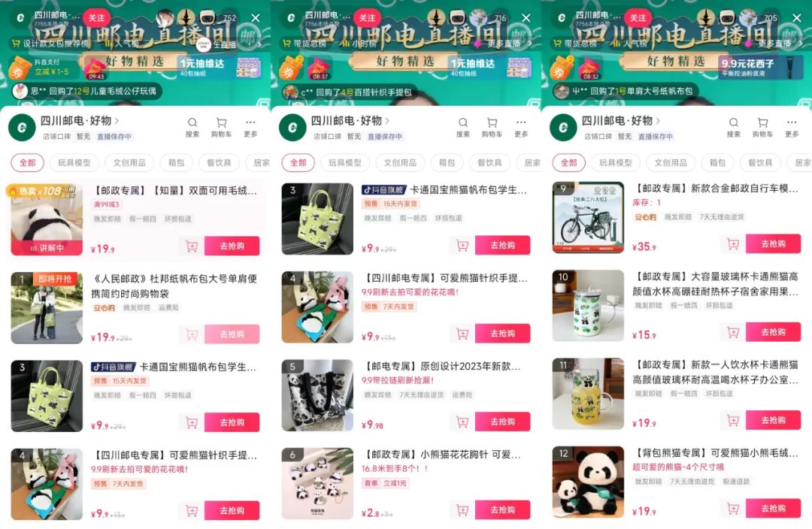Expand the 设计款女包推荐榜 ranking entry
The height and width of the screenshot is (529, 812).
point(51,44)
